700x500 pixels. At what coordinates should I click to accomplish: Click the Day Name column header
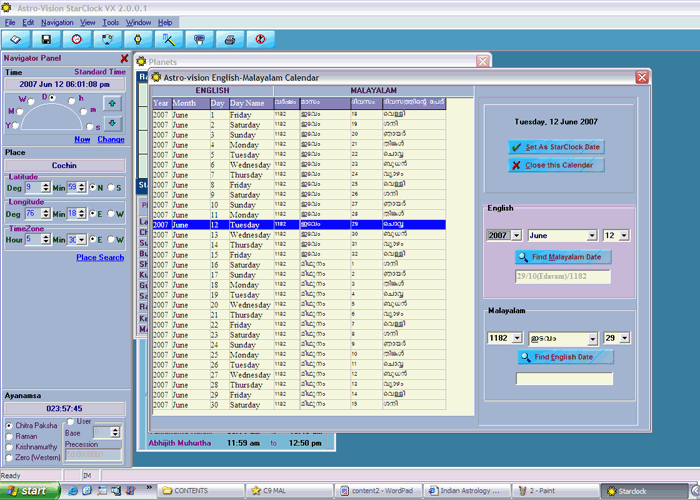pyautogui.click(x=251, y=103)
